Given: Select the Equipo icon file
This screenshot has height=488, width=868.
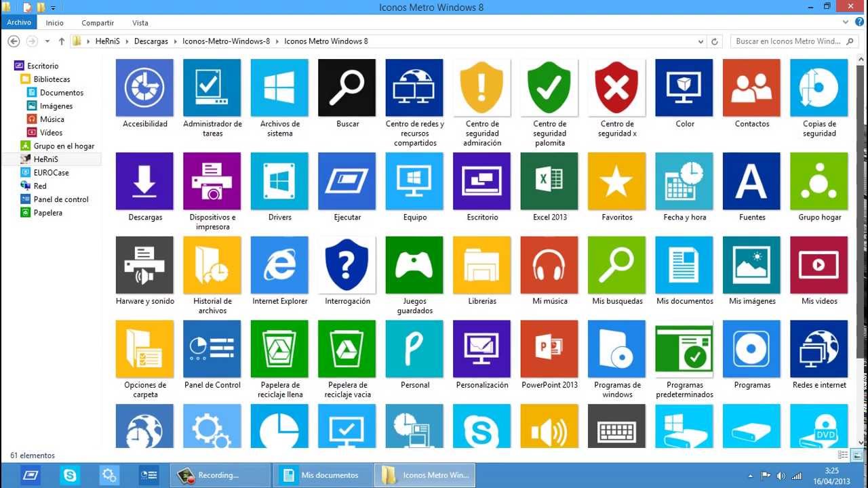Looking at the screenshot, I should [414, 181].
